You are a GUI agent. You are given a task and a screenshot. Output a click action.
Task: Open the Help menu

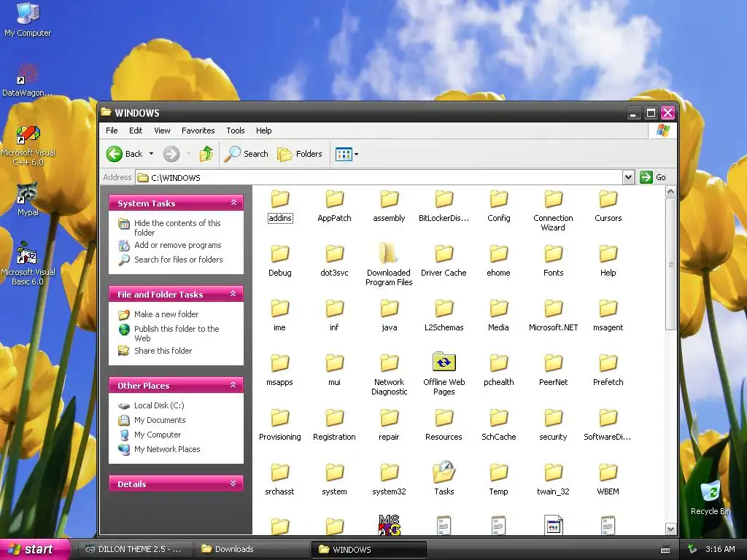263,131
